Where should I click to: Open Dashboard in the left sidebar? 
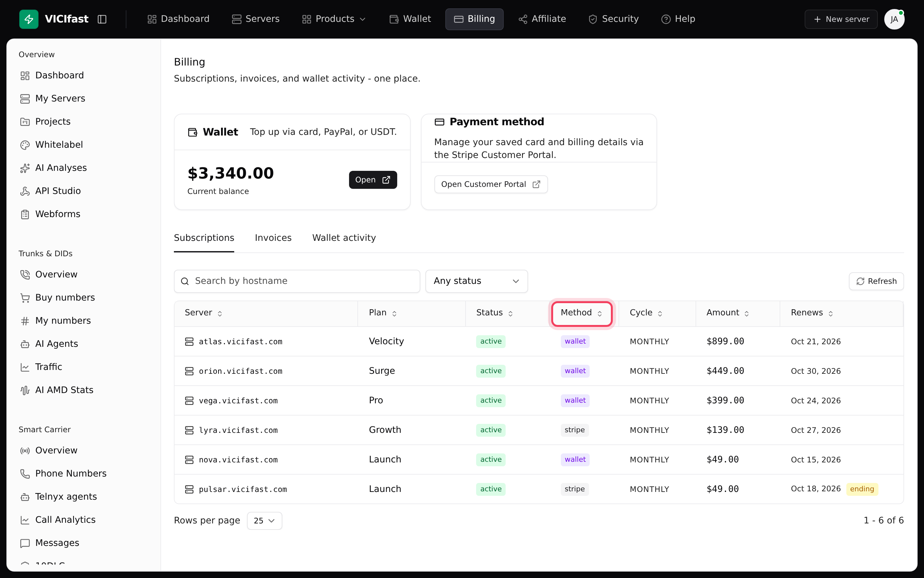[52, 75]
